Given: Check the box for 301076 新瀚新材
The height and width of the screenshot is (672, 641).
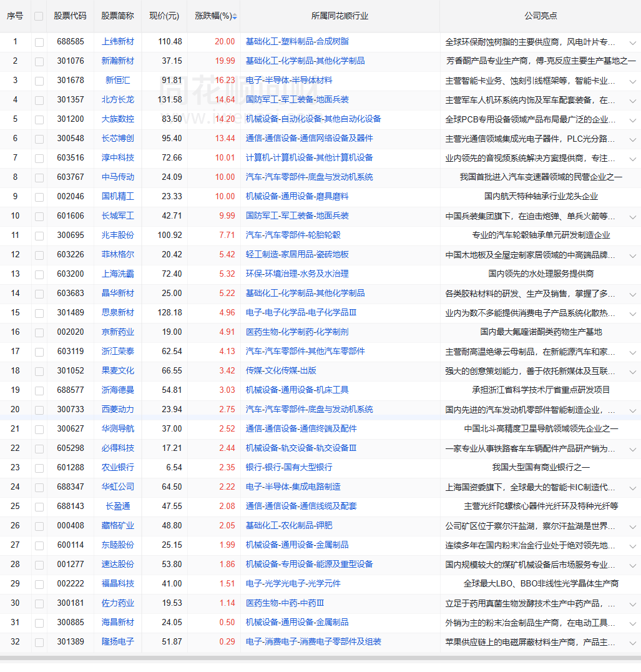Looking at the screenshot, I should pos(39,61).
